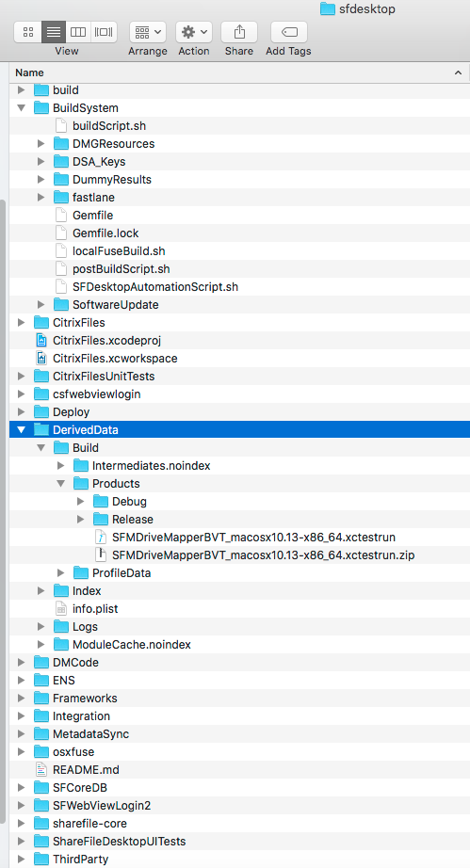470x868 pixels.
Task: Select the Logs folder icon
Action: 61,627
